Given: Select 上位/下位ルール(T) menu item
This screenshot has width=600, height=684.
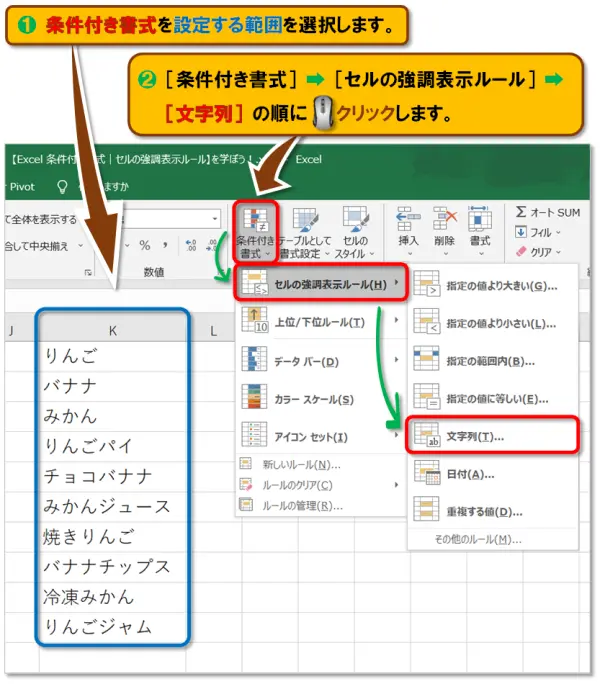Looking at the screenshot, I should coord(321,322).
